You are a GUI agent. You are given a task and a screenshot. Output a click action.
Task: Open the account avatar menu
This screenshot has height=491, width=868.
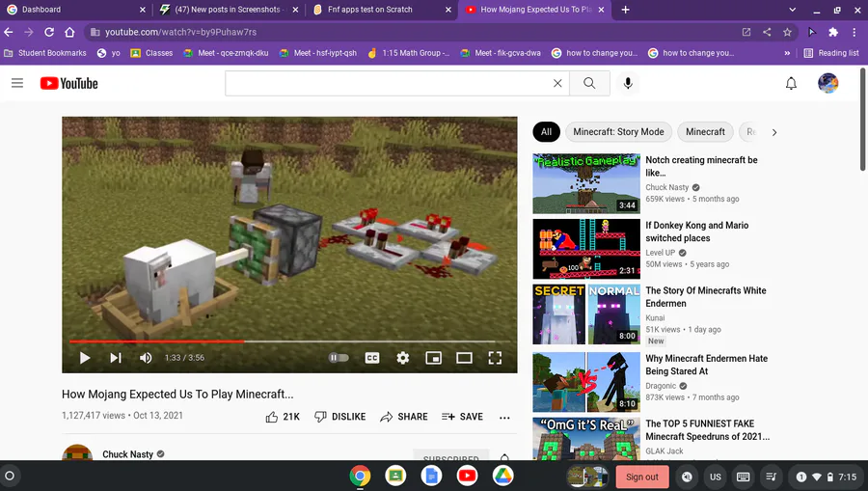[x=828, y=83]
